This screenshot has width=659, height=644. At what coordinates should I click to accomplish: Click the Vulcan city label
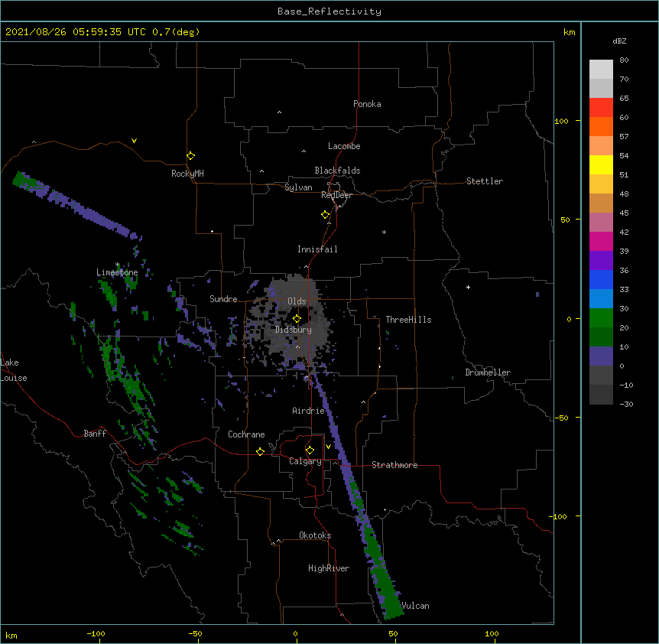tap(415, 606)
